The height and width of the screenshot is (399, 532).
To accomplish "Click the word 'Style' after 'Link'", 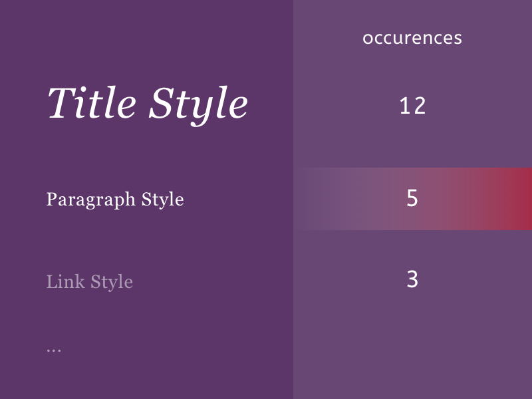I will (112, 282).
